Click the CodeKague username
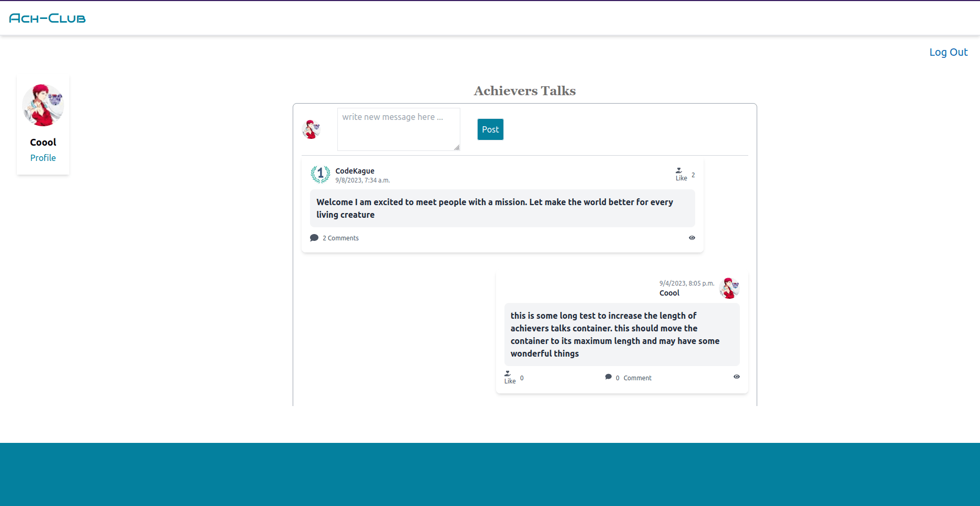 point(355,171)
